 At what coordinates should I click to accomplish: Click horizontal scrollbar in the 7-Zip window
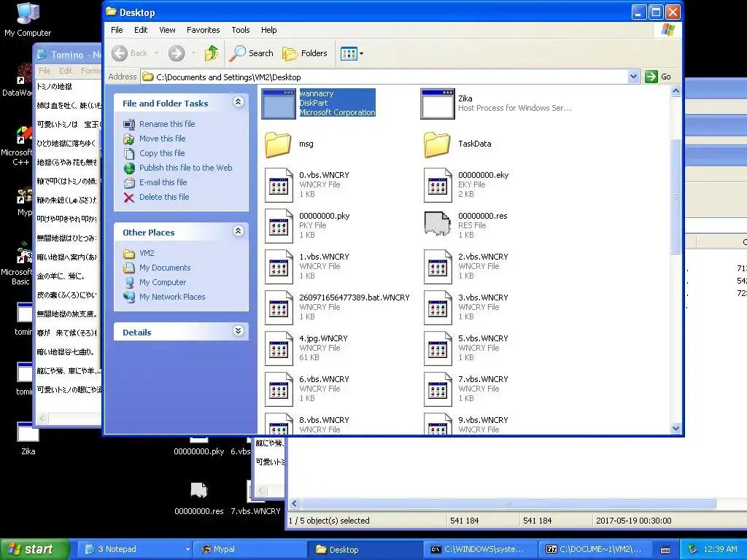point(508,504)
